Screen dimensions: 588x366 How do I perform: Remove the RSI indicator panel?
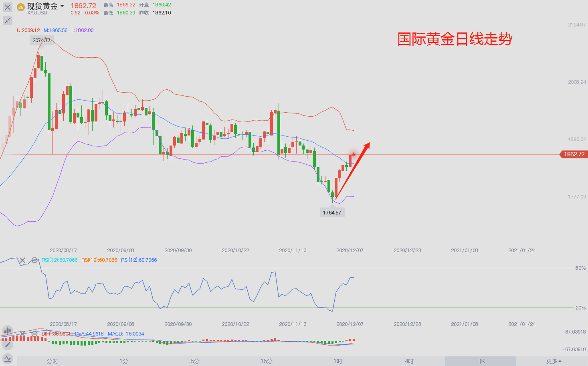[x=22, y=260]
